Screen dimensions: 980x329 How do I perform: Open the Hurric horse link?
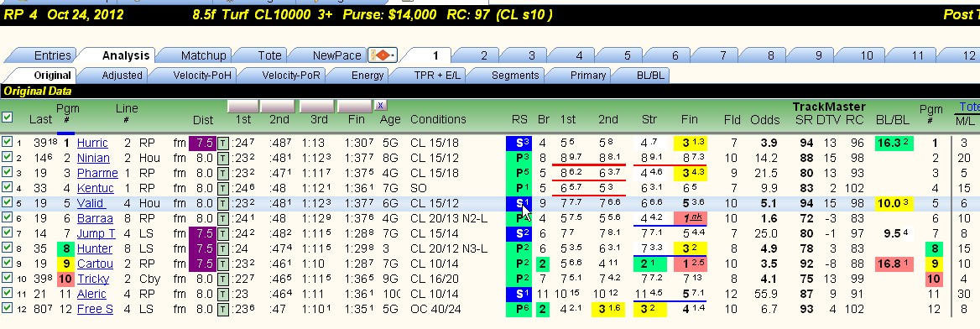(x=92, y=144)
